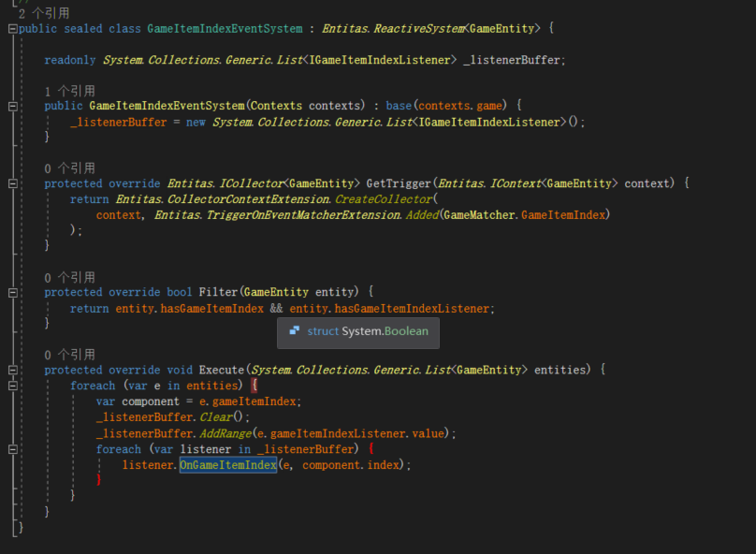This screenshot has height=554, width=756.
Task: Collapse the GameItemIndexEventSystem class region
Action: [13, 29]
